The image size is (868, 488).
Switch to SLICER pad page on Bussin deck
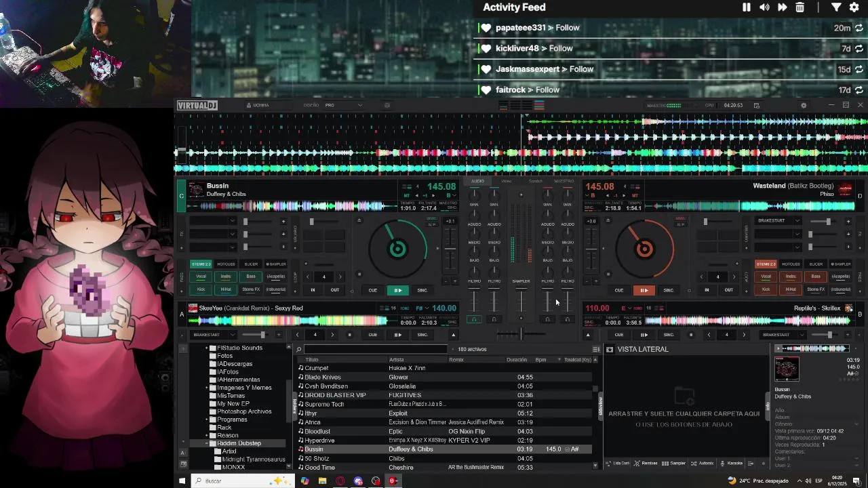coord(251,264)
